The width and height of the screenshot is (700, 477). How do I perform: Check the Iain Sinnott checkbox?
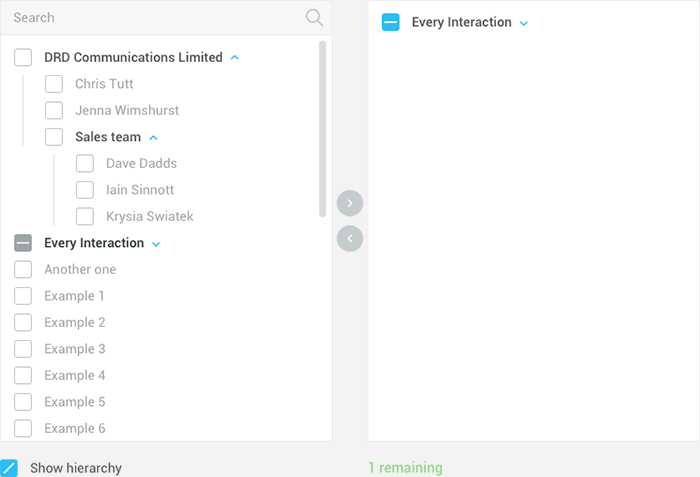tap(85, 190)
